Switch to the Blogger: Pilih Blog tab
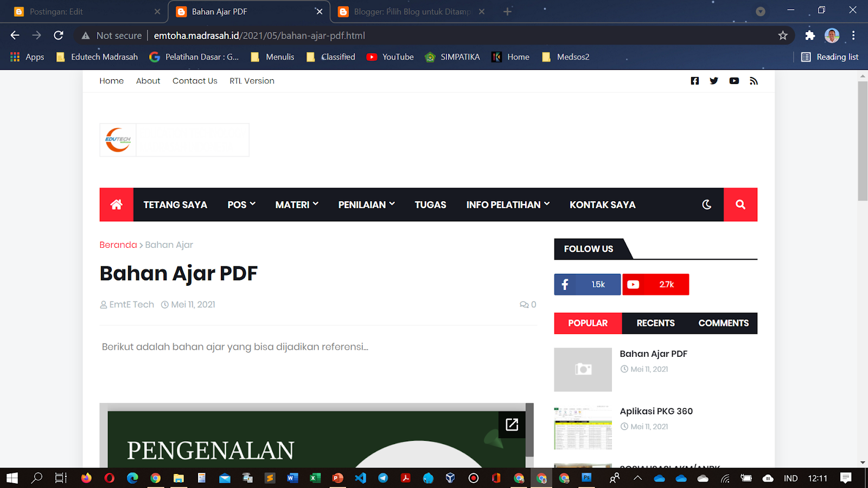 [411, 11]
